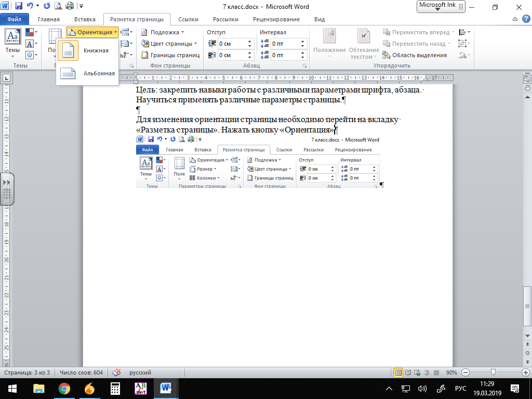
Task: Expand the Подложка watermark dropdown
Action: click(163, 32)
